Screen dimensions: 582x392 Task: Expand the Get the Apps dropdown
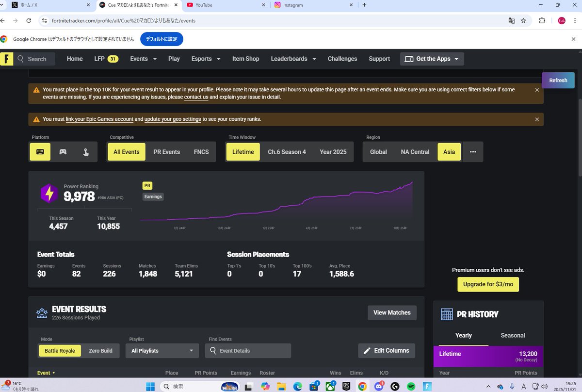[432, 59]
